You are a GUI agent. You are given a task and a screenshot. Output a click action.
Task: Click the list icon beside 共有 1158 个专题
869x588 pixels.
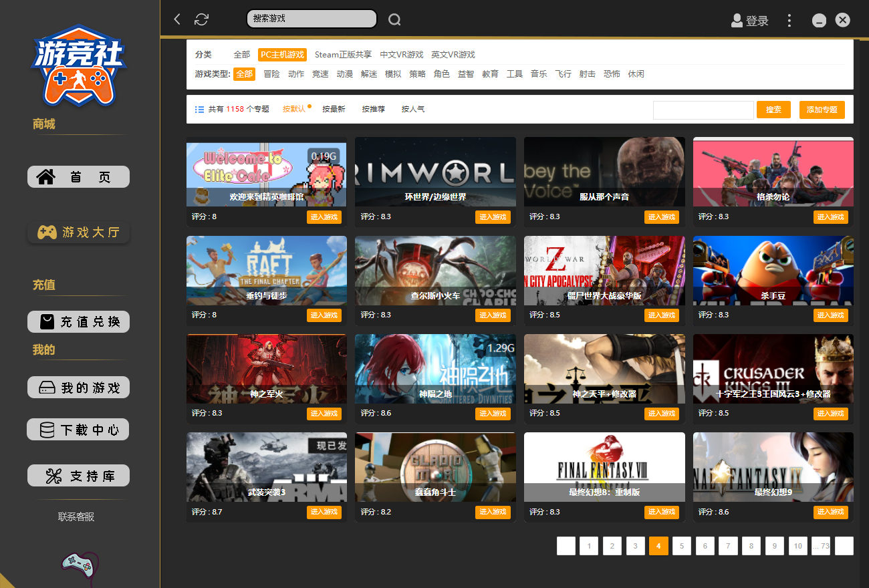[199, 110]
